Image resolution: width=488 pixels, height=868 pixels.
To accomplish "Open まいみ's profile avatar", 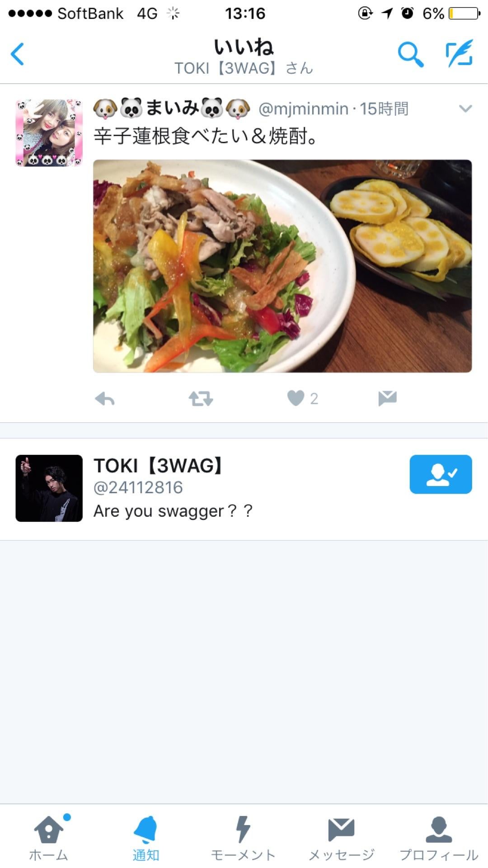I will click(x=49, y=133).
